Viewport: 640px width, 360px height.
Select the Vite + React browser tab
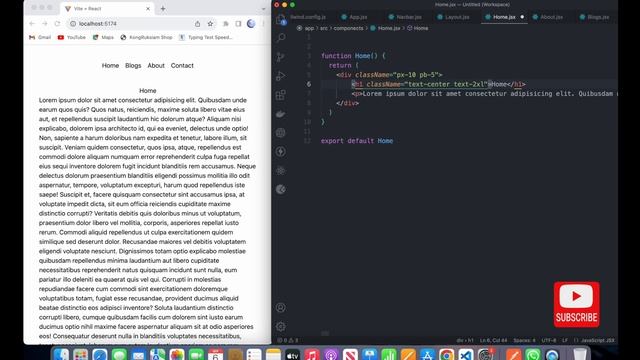(106, 9)
